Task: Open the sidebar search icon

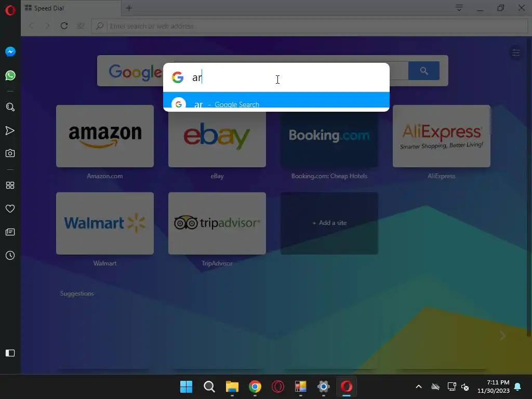Action: tap(10, 107)
